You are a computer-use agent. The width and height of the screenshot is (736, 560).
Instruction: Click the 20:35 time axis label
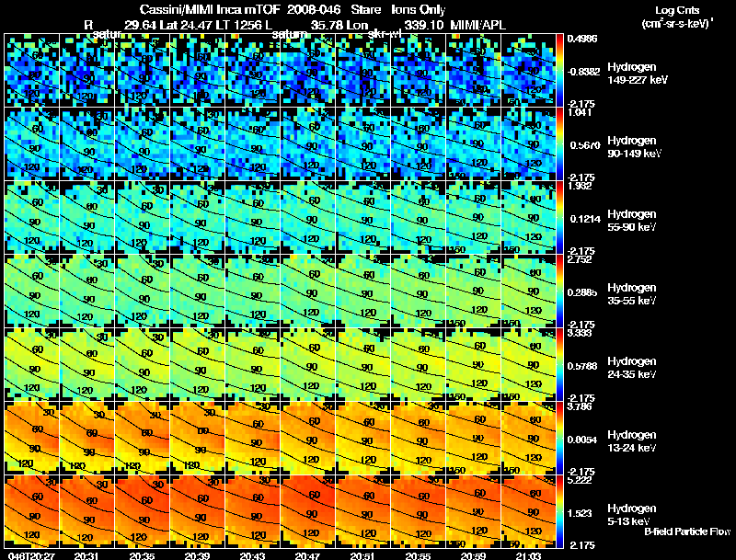[142, 555]
